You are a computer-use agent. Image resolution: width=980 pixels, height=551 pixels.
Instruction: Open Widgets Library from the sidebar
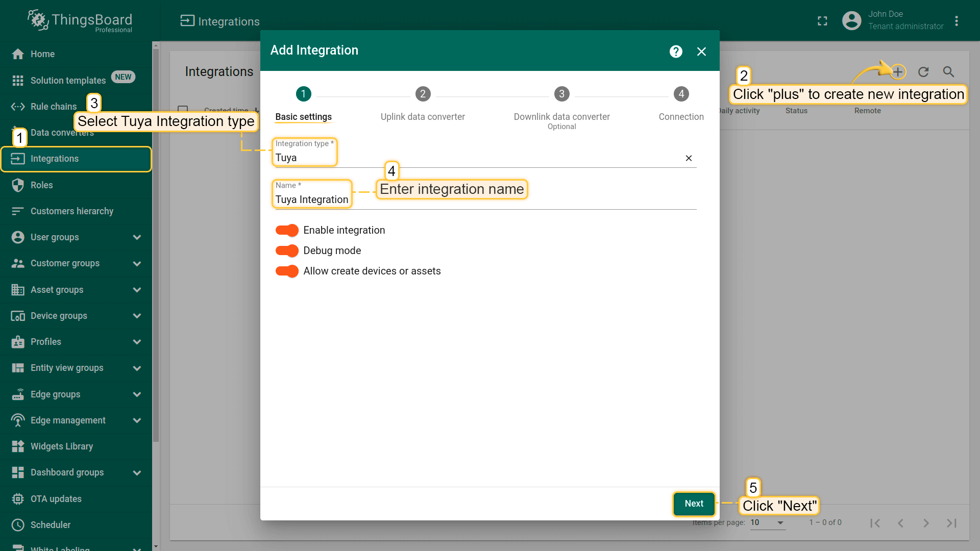(61, 446)
